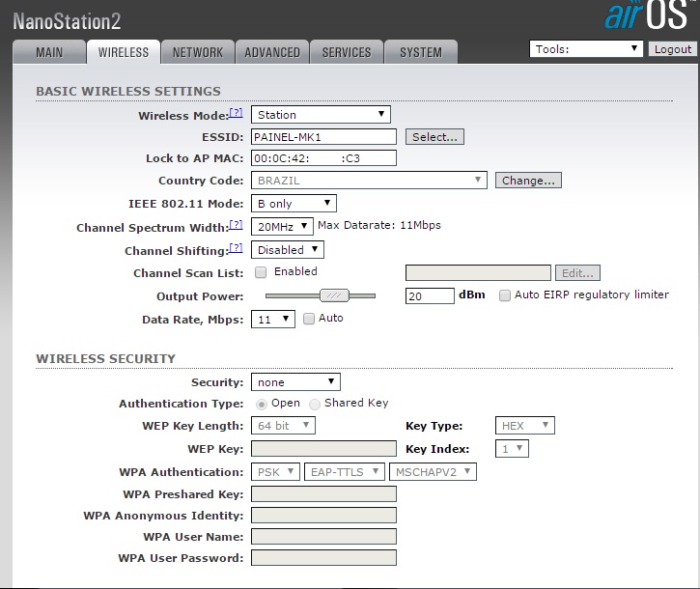
Task: Select the Shared Key radio button
Action: 315,405
